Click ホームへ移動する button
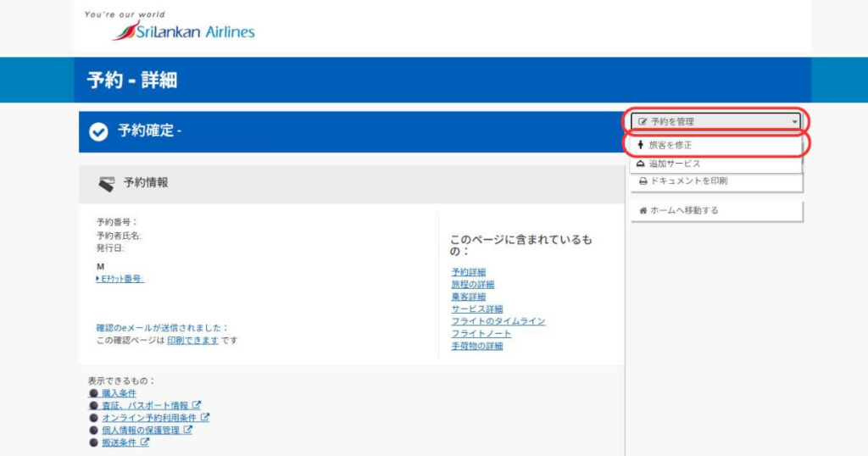This screenshot has height=456, width=868. point(716,210)
